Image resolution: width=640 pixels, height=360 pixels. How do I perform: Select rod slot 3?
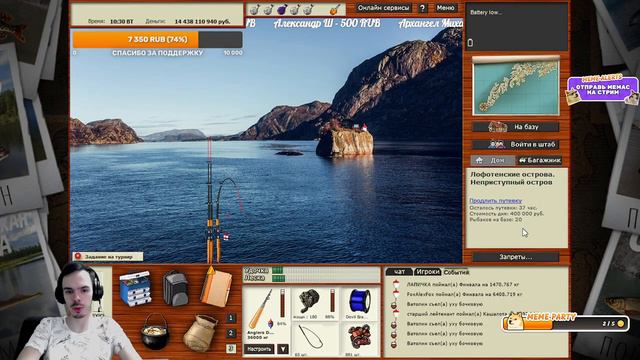pos(231,349)
